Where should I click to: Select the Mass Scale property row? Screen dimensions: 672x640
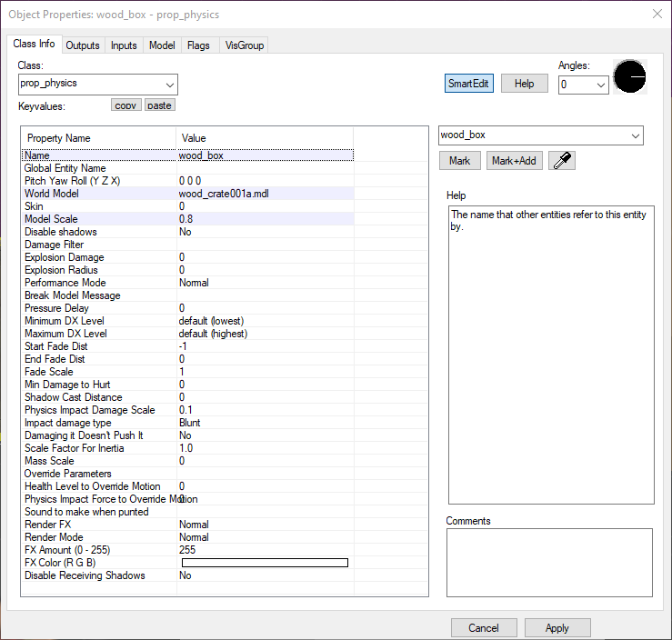pyautogui.click(x=187, y=461)
